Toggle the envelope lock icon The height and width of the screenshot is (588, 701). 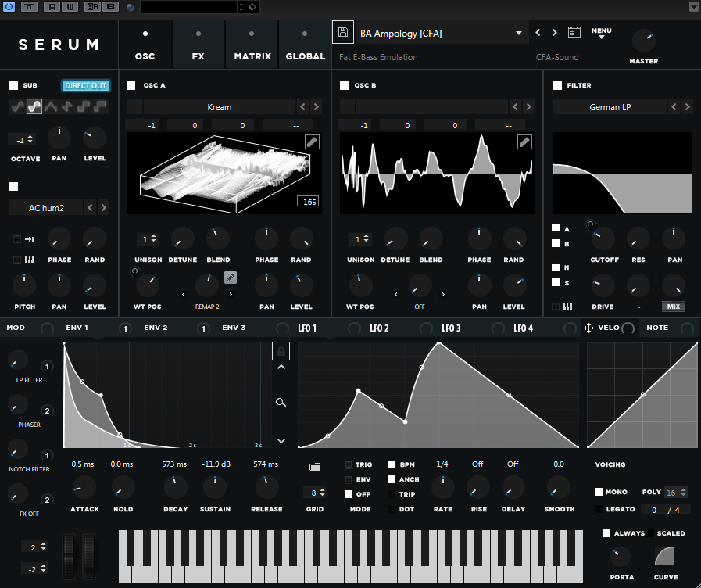pyautogui.click(x=281, y=351)
